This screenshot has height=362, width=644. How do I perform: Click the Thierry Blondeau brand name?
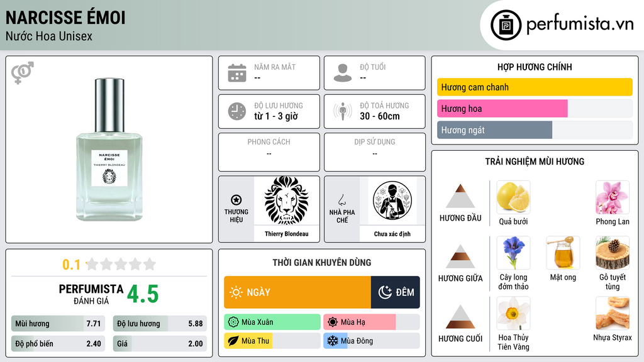(286, 234)
